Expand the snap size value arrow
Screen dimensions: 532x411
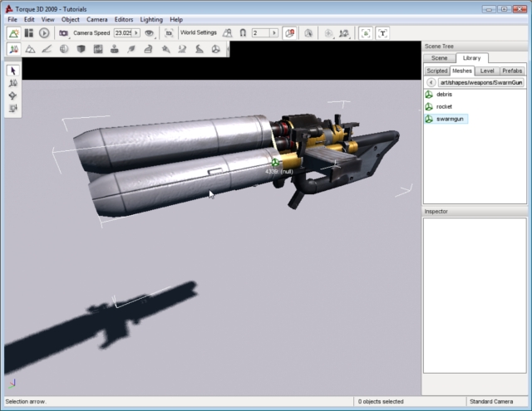[274, 33]
